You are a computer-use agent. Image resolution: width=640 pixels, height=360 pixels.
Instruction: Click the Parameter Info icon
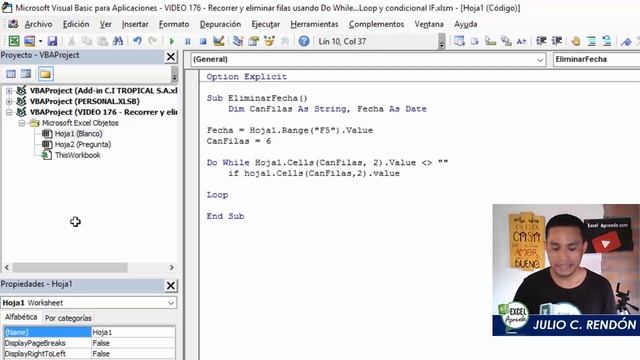pyautogui.click(x=506, y=41)
